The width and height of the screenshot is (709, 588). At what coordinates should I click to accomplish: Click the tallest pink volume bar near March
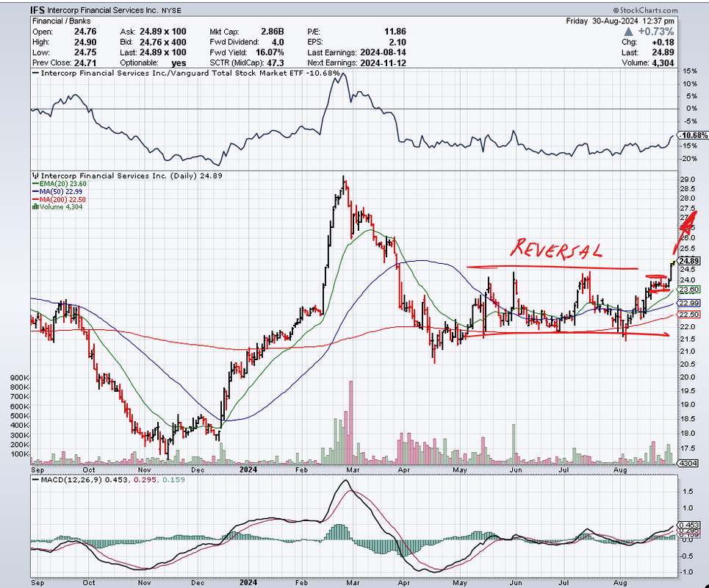pos(350,423)
